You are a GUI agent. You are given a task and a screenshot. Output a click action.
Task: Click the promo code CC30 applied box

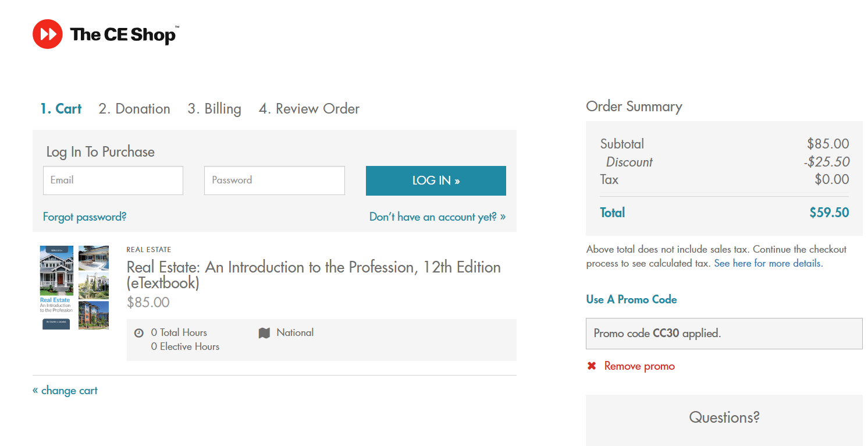coord(724,333)
